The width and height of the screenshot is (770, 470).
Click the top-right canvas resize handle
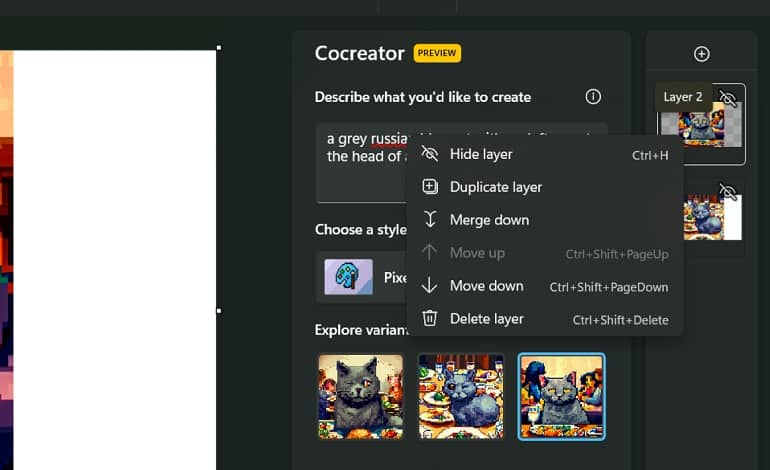[219, 48]
